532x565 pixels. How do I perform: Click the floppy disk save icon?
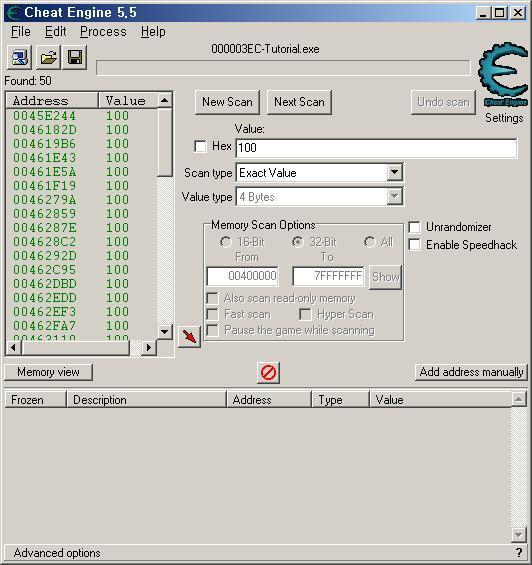pyautogui.click(x=75, y=57)
